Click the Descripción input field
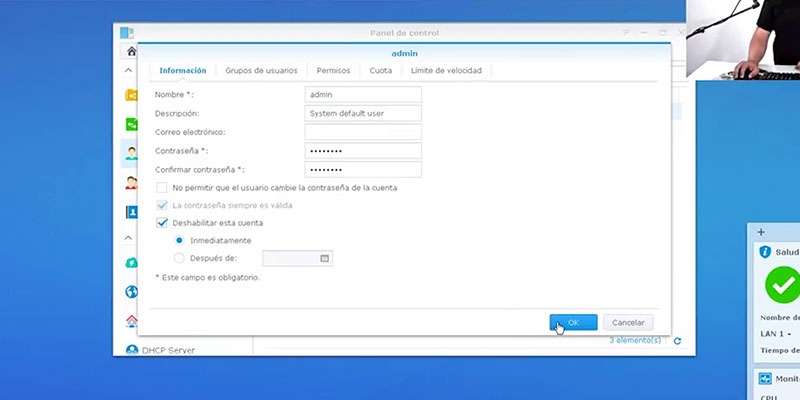Screen dimensions: 800x400 (363, 113)
